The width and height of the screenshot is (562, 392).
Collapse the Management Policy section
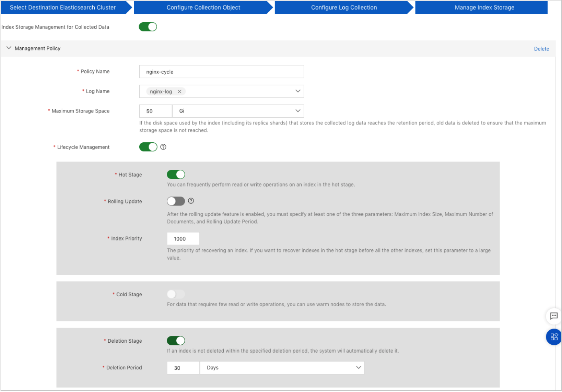coord(9,48)
